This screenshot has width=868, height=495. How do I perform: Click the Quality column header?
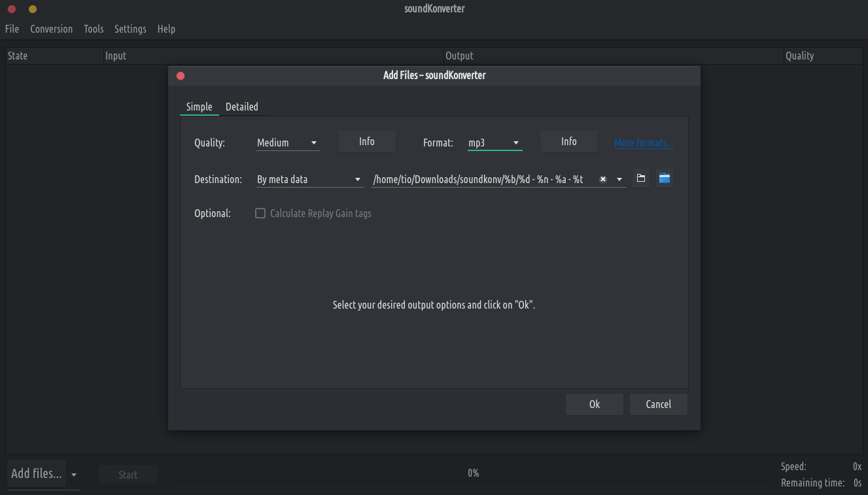click(823, 56)
